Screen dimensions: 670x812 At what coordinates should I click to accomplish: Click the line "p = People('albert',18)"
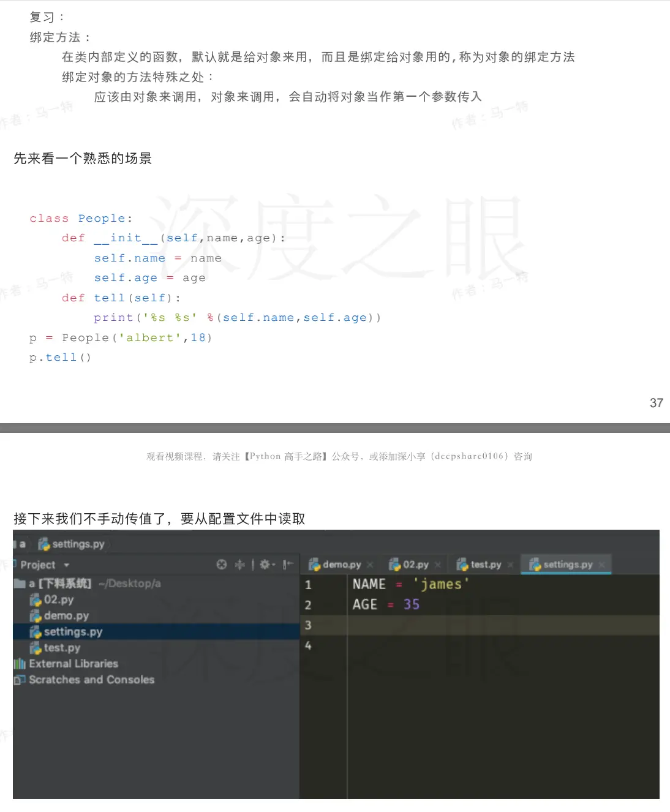tap(121, 338)
